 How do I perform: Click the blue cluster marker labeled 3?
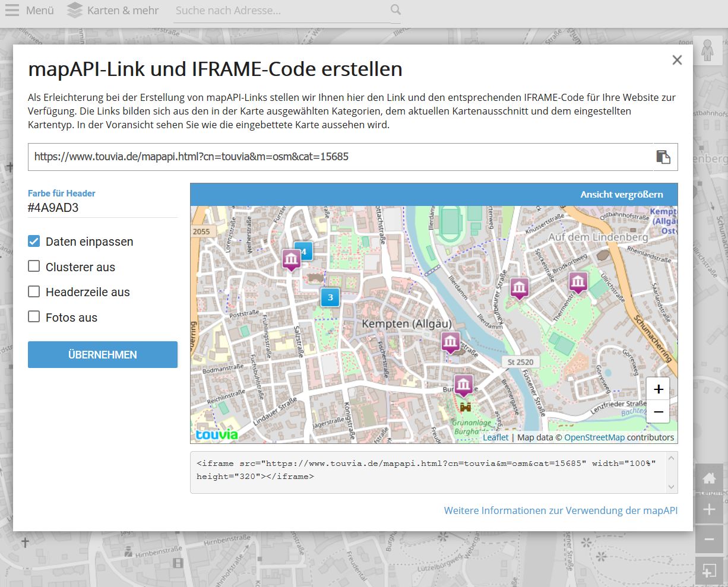pyautogui.click(x=330, y=297)
